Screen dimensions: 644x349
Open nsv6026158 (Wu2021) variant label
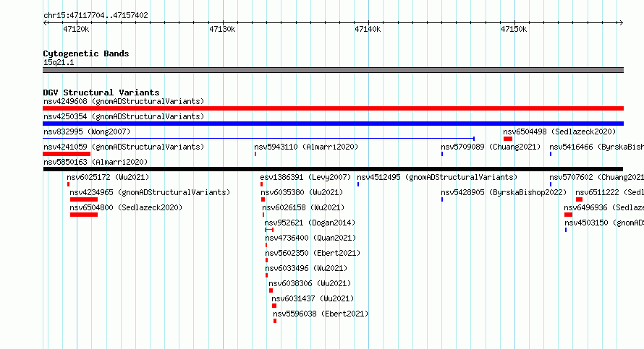(303, 207)
